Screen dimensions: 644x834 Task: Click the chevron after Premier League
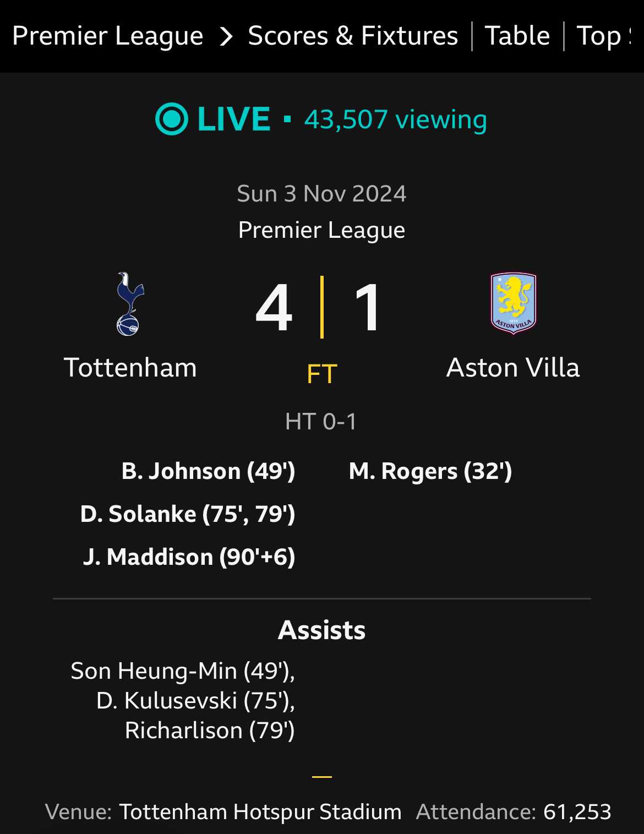coord(226,37)
